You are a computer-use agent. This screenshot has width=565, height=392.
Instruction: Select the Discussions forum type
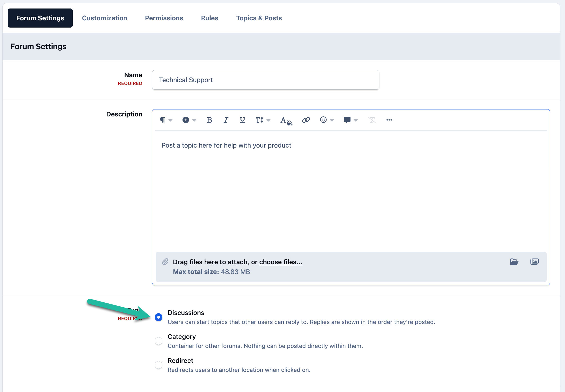pos(159,317)
